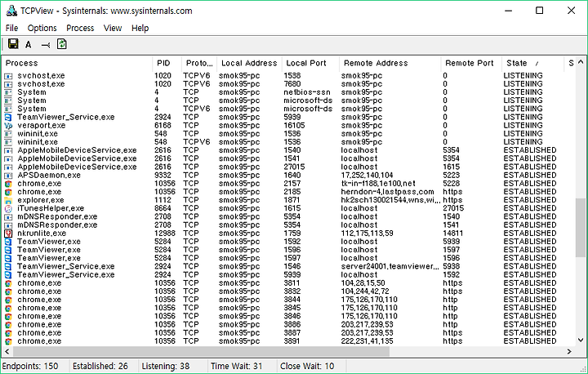The image size is (588, 374).
Task: Select remote address herndon-4.lastpass.com
Action: click(x=387, y=192)
